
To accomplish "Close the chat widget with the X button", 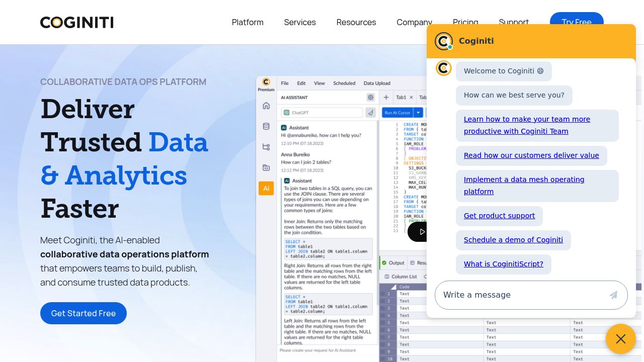I will [621, 339].
